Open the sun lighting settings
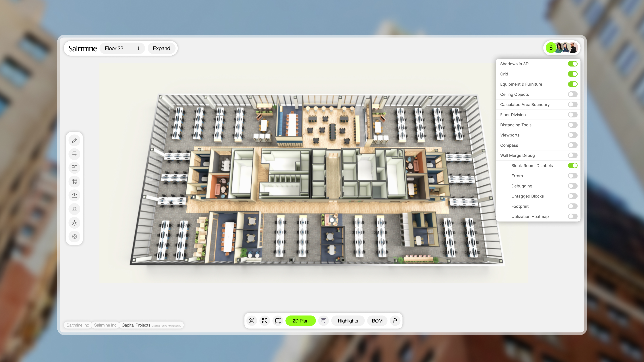This screenshot has width=644, height=362. click(74, 223)
